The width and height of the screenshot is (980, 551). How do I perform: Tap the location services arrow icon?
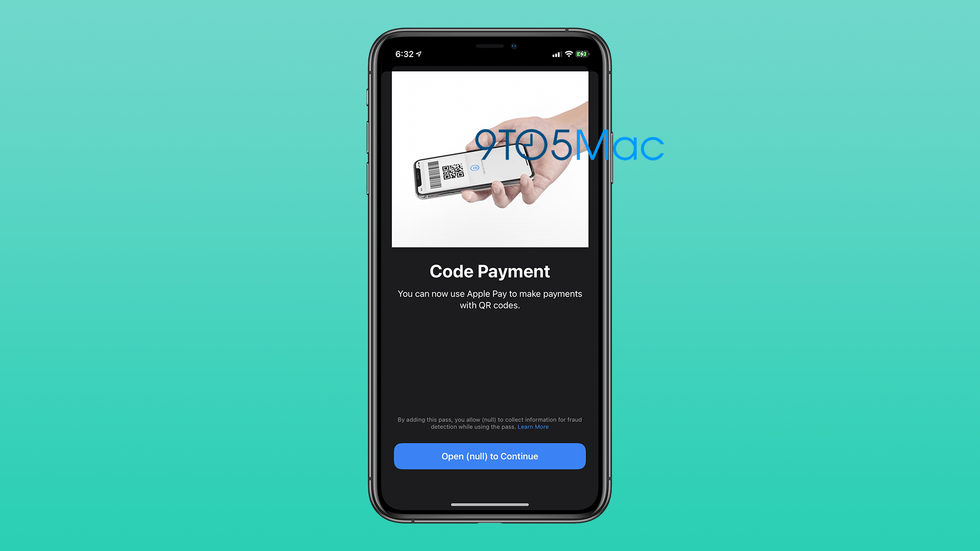pos(420,54)
